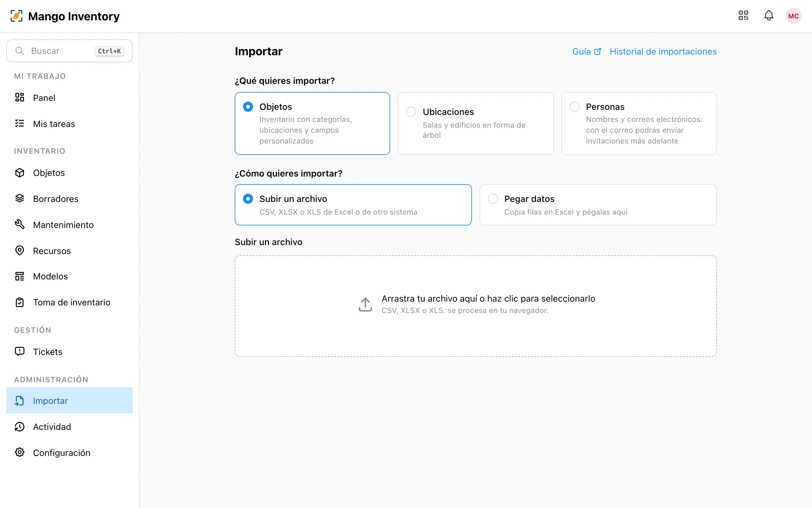
Task: Open the notifications bell
Action: [x=769, y=16]
